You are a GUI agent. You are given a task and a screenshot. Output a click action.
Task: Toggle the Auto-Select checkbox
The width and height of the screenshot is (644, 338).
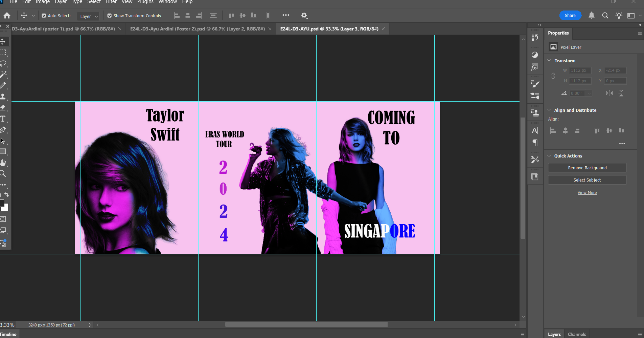pyautogui.click(x=44, y=16)
